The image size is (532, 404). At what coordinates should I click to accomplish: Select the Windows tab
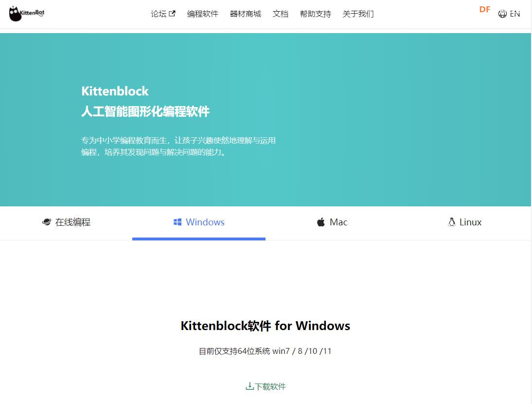click(199, 222)
